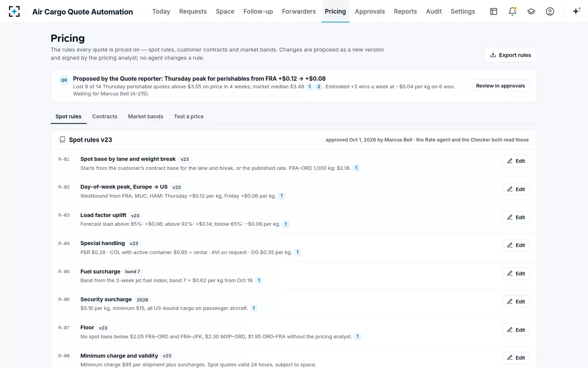Open citation 1 on Floor rule
The width and height of the screenshot is (588, 368).
[358, 337]
